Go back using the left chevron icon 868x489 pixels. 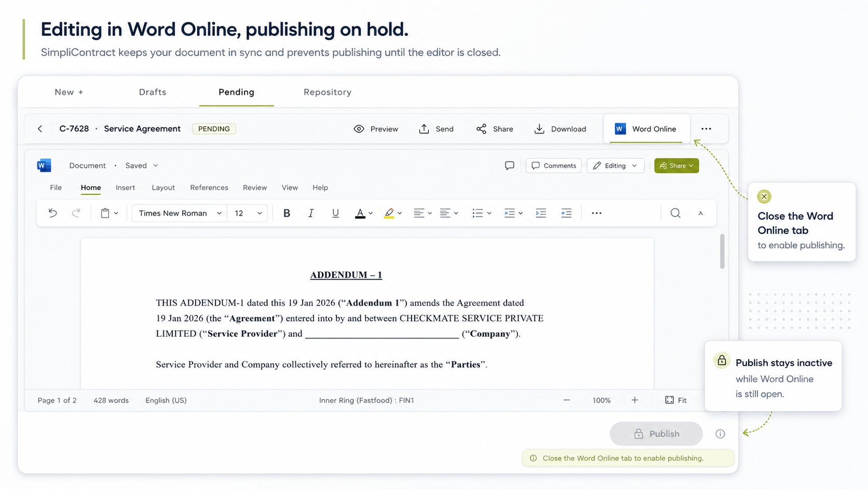[40, 129]
